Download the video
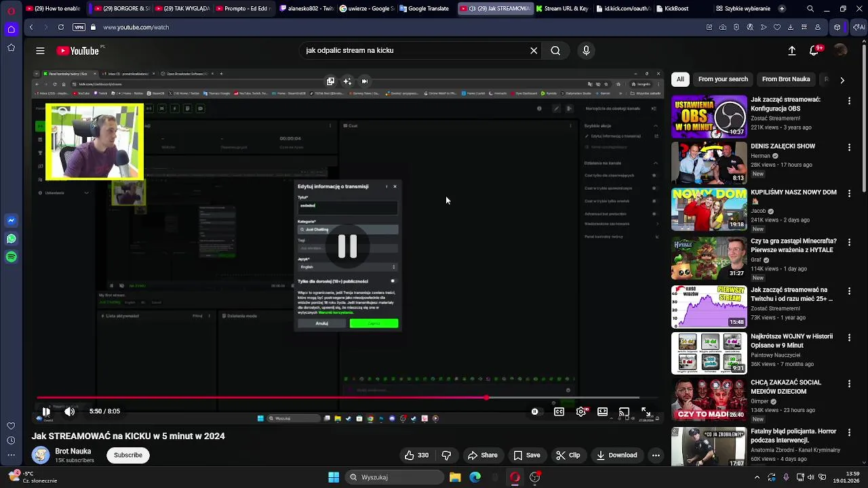 616,455
